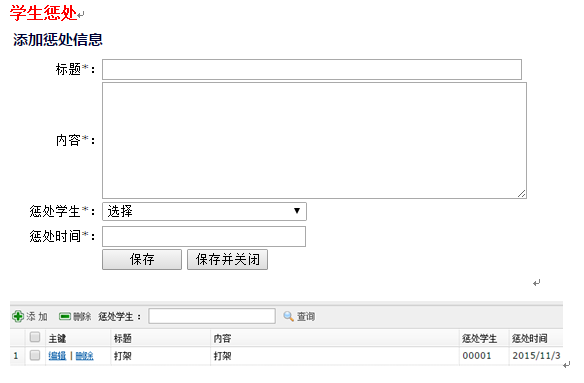
Task: Focus the 标题 input field
Action: click(x=312, y=69)
